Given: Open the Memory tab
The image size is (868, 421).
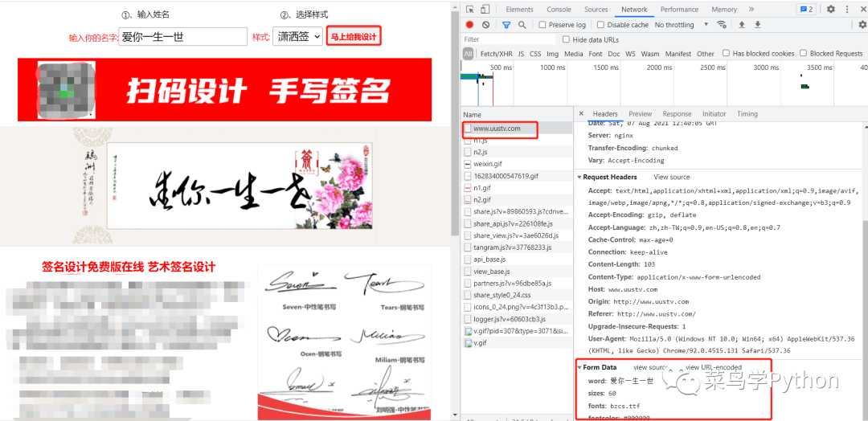Looking at the screenshot, I should (x=724, y=10).
